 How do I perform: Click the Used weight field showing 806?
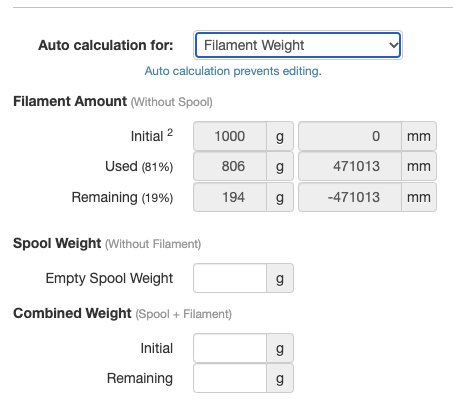pyautogui.click(x=230, y=166)
